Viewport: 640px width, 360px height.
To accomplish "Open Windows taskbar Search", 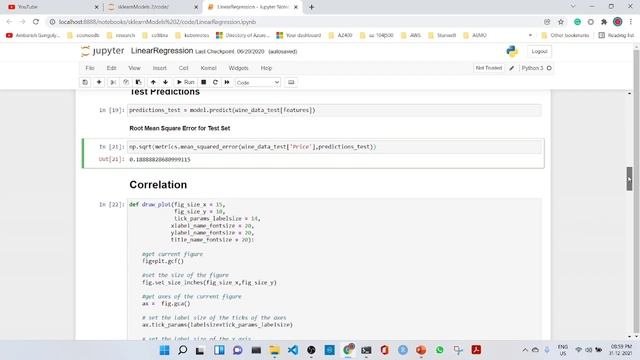I will [x=182, y=350].
